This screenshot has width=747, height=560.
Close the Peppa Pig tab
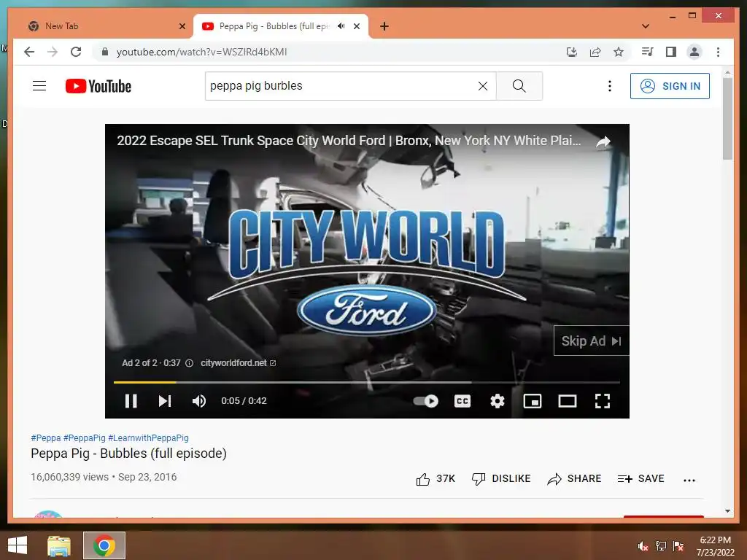click(357, 26)
